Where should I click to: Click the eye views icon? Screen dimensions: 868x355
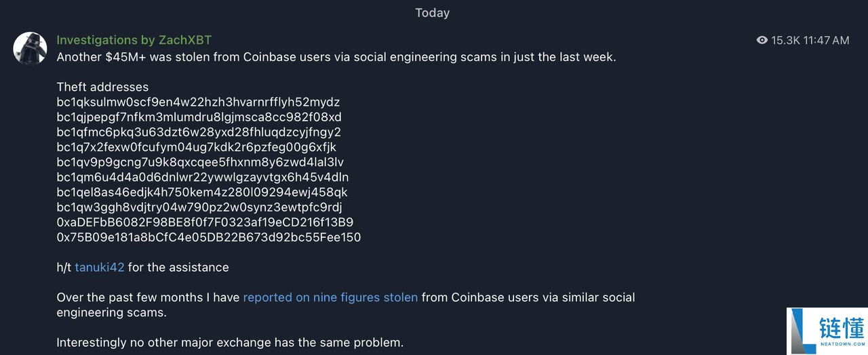point(762,41)
